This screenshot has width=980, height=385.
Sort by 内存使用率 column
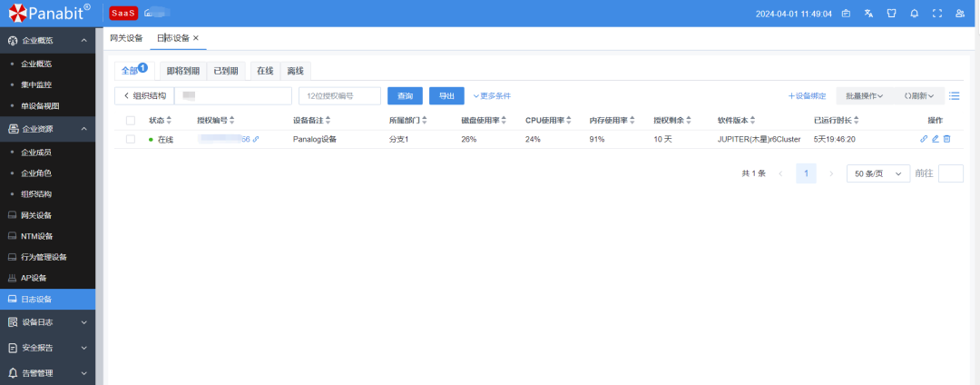point(632,121)
